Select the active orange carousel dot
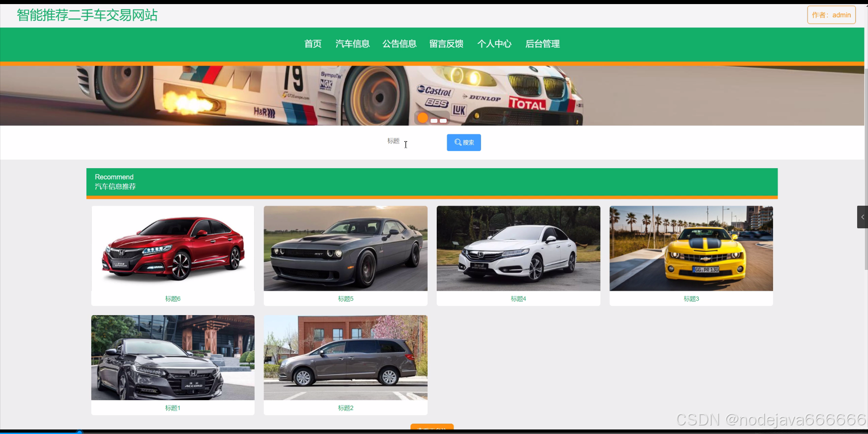The width and height of the screenshot is (868, 434). pyautogui.click(x=423, y=118)
